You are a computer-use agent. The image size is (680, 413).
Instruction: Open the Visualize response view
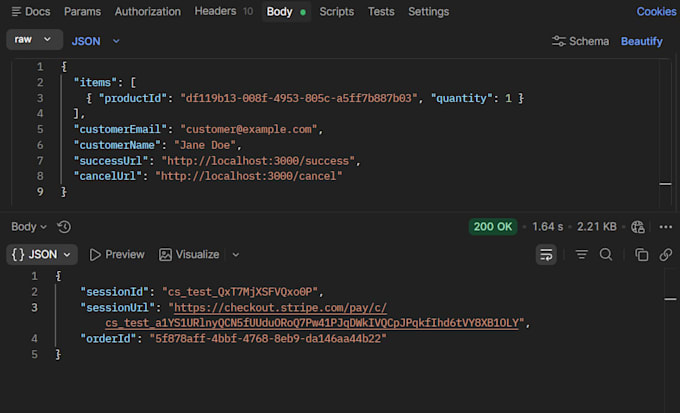[189, 255]
